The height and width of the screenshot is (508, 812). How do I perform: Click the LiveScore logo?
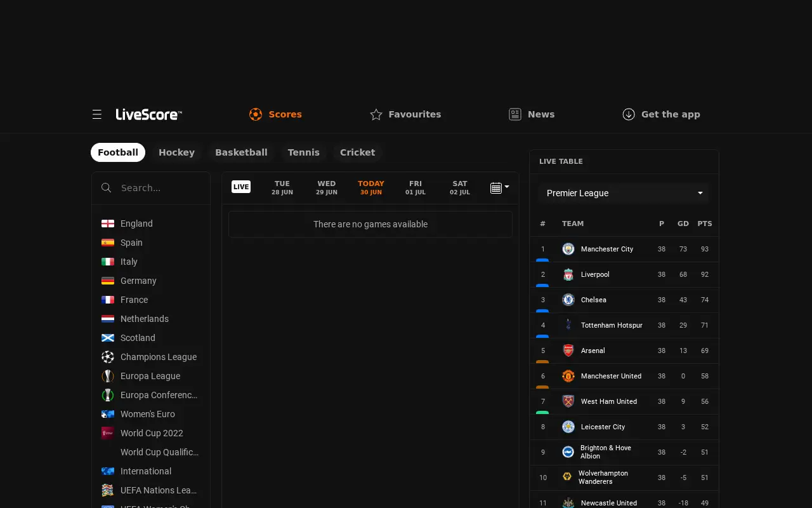[148, 114]
